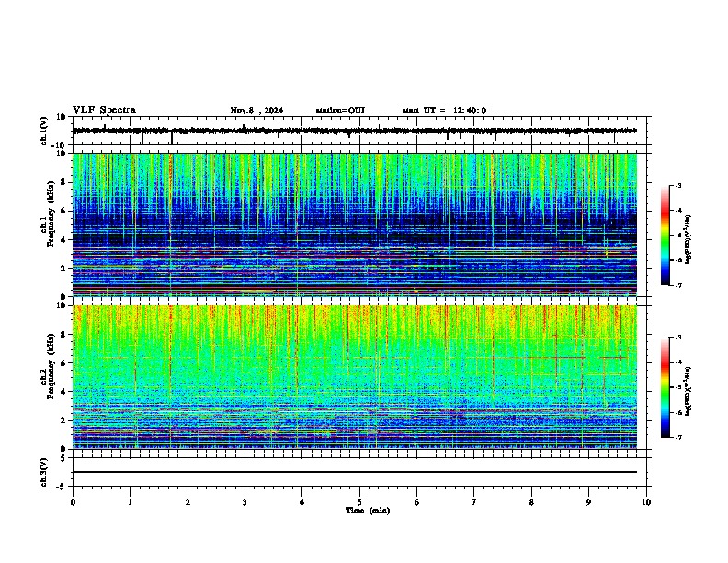Click the 'VLF Spectra' plot title
The width and height of the screenshot is (728, 563).
104,110
